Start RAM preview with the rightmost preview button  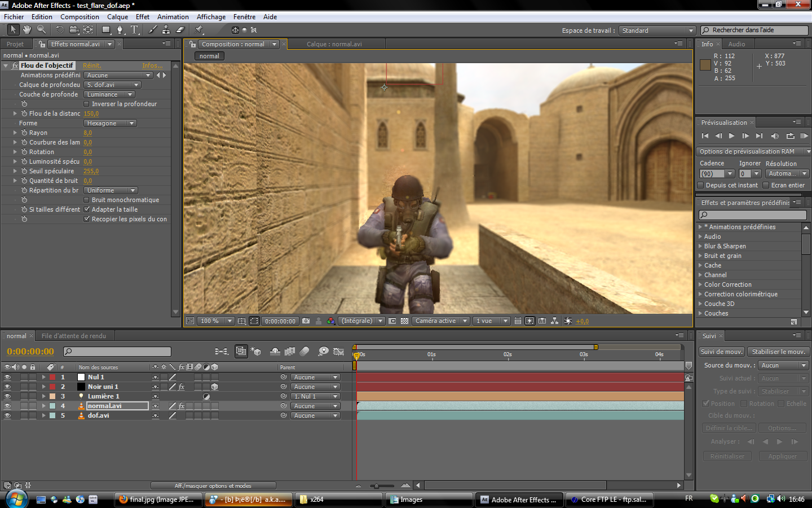[804, 135]
